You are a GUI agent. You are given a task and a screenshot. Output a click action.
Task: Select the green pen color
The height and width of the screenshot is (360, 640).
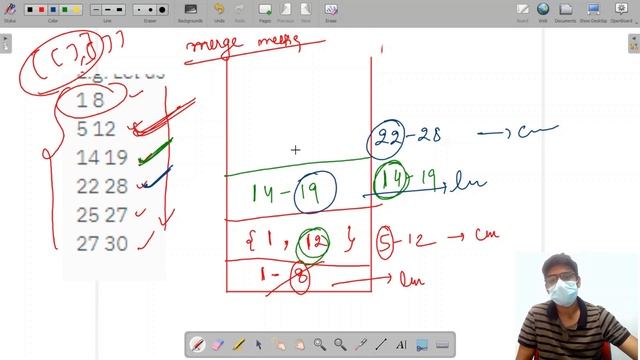coord(64,9)
